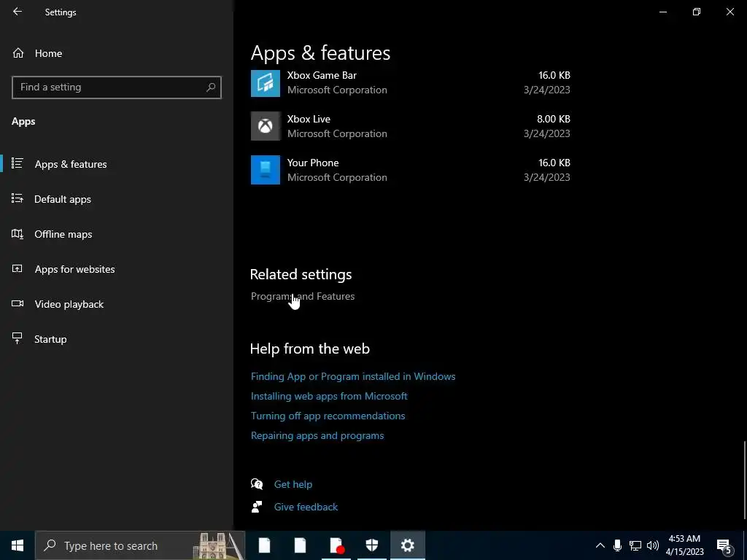Open first blank document taskbar icon

coord(264,545)
